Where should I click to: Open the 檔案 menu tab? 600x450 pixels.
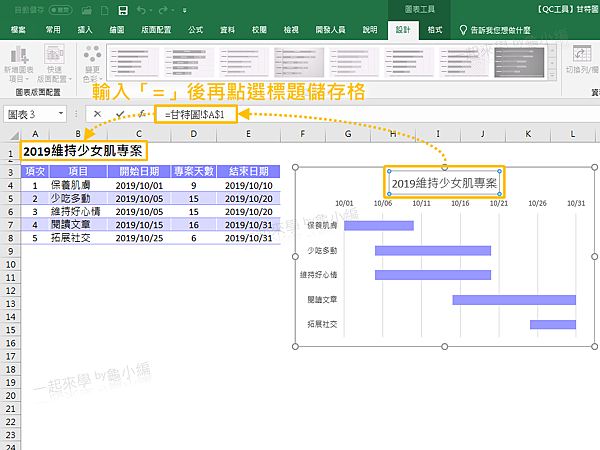(18, 30)
